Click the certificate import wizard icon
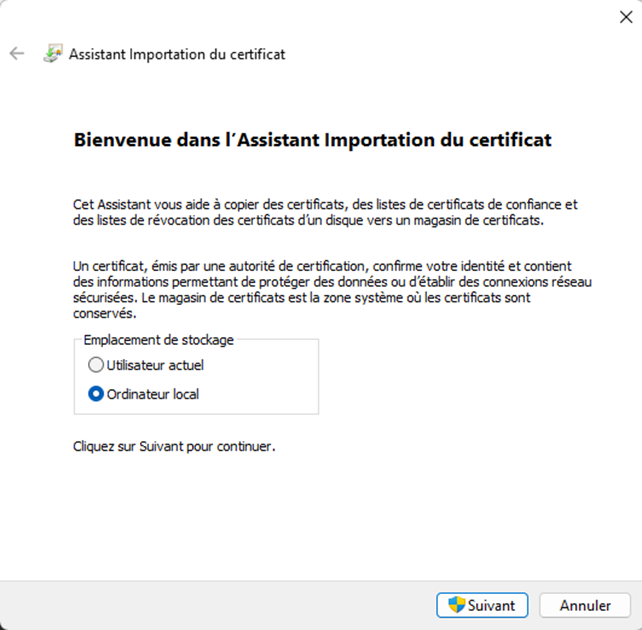 click(53, 54)
